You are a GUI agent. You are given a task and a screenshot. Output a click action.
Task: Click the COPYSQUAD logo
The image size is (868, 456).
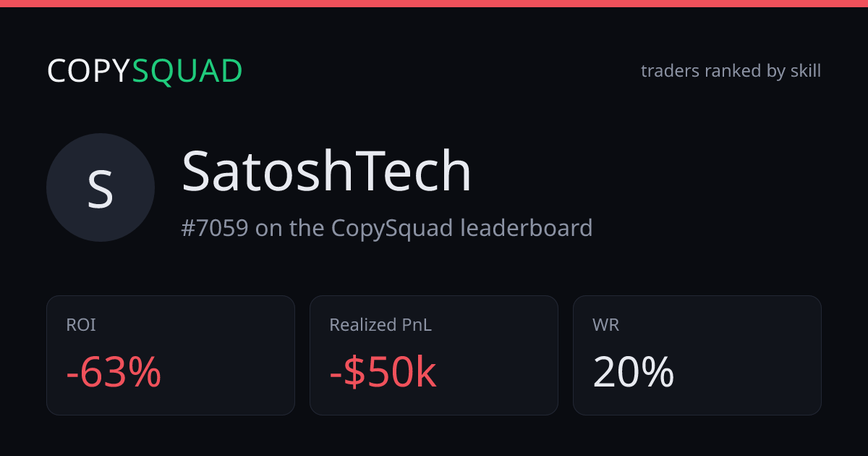pyautogui.click(x=145, y=71)
